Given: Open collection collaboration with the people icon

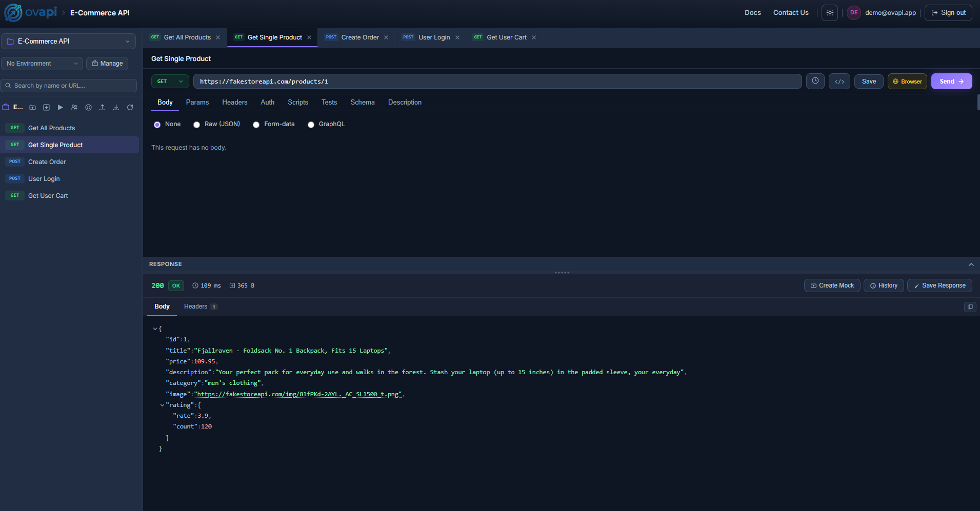Looking at the screenshot, I should pos(74,107).
